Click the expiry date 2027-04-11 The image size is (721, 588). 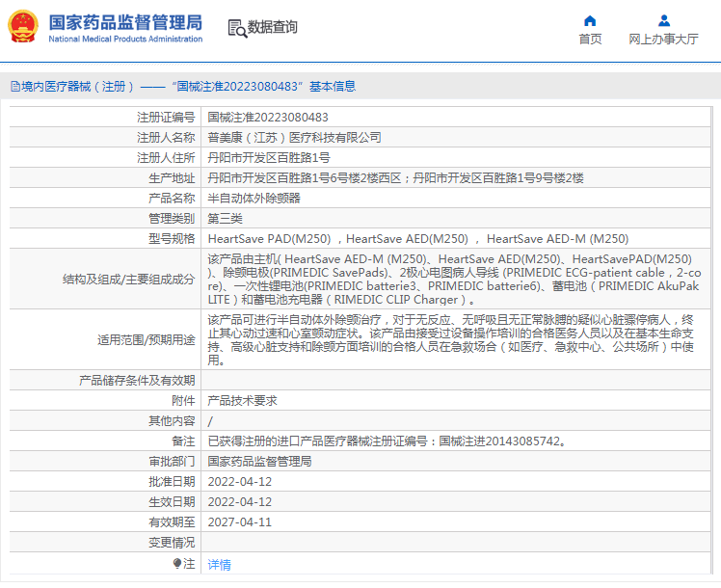tap(240, 521)
